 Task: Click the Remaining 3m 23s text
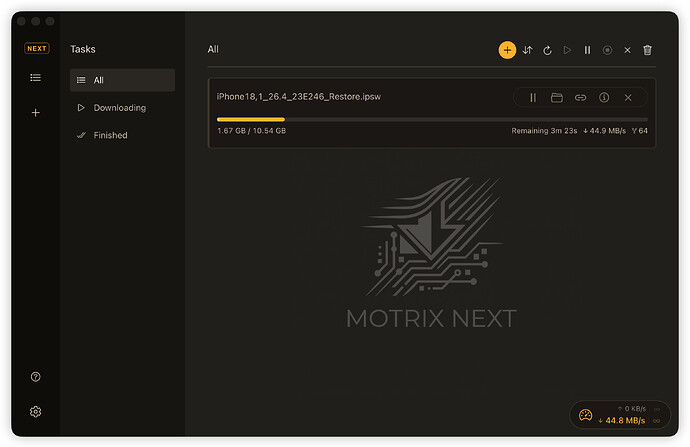[x=544, y=131]
